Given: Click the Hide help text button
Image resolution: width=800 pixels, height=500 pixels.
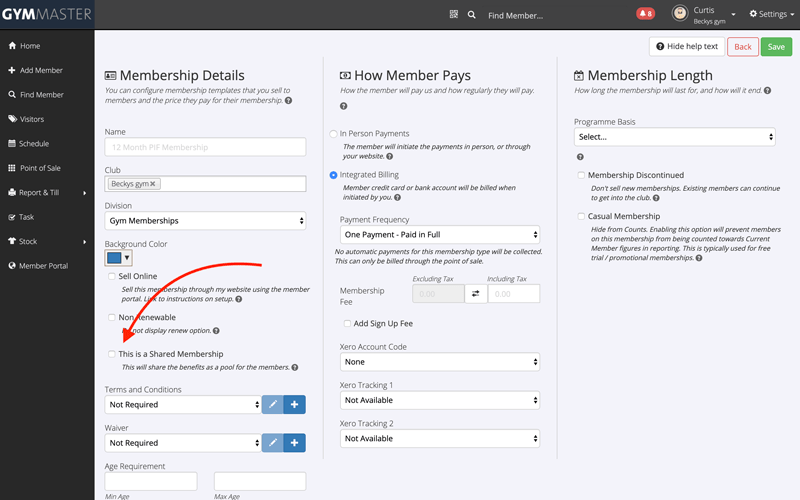Looking at the screenshot, I should [x=686, y=46].
